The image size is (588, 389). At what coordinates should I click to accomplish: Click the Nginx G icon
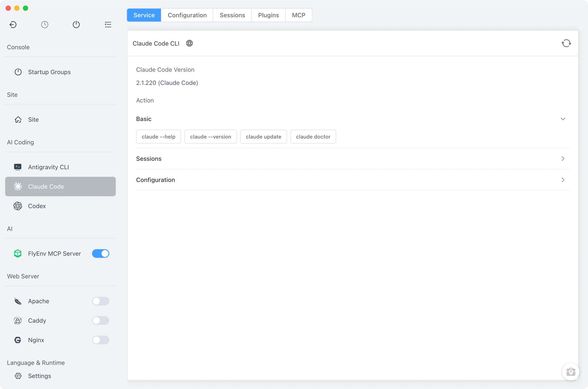point(18,340)
